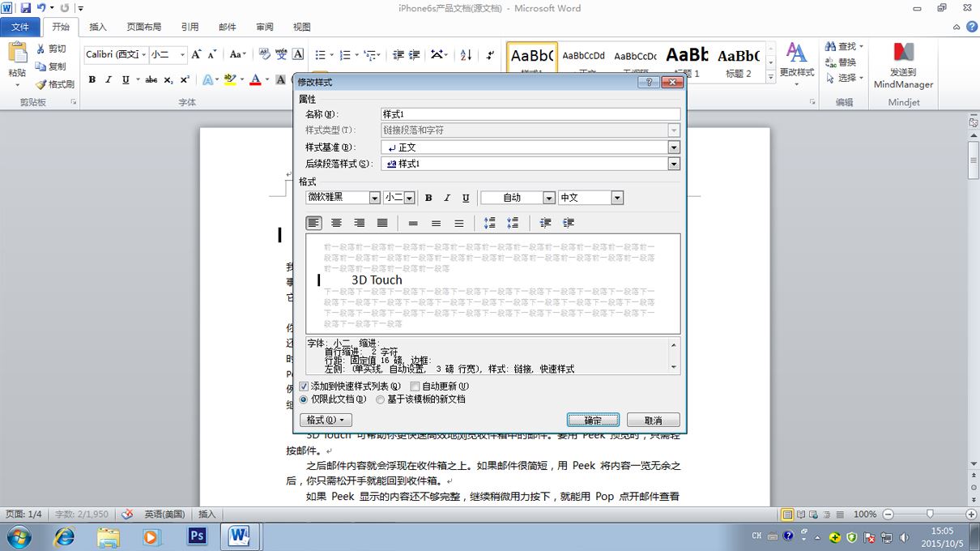Viewport: 980px width, 551px height.
Task: Set right alignment in the style dialog
Action: 360,223
